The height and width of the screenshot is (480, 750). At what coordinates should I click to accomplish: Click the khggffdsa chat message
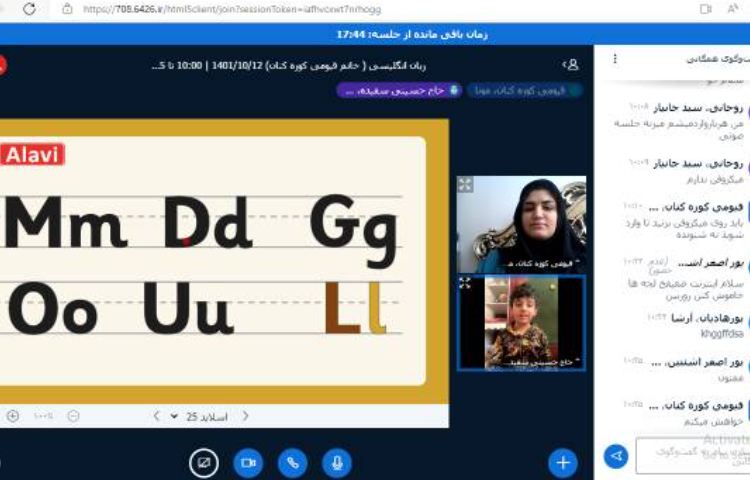click(x=722, y=333)
